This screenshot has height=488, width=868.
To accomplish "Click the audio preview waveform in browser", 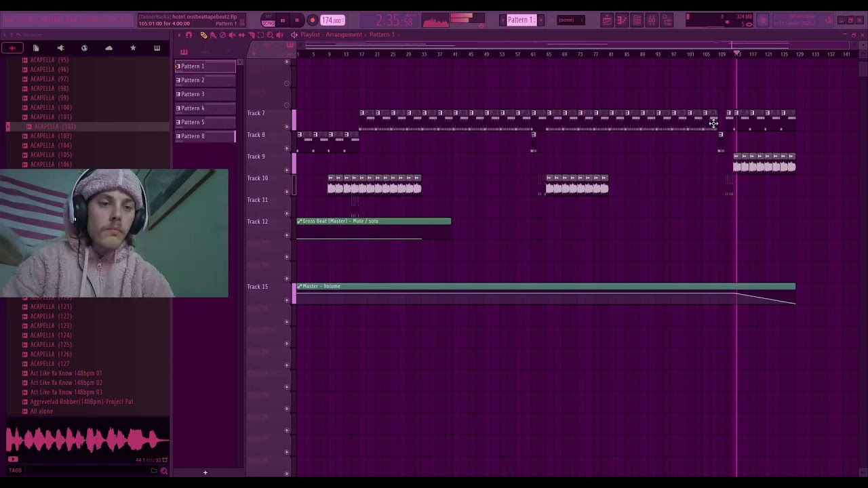I will tap(87, 440).
